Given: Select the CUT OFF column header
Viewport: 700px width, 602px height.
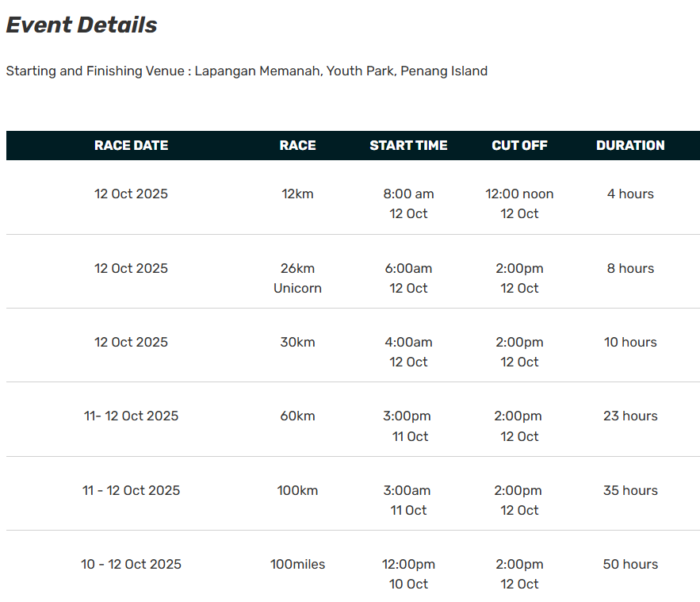Looking at the screenshot, I should tap(519, 146).
